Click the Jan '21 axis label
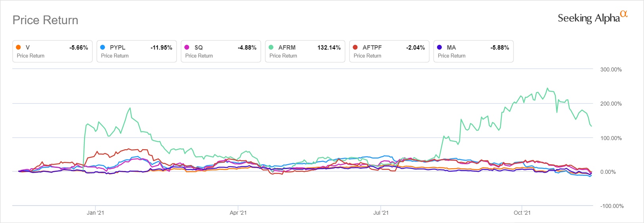 pos(96,213)
